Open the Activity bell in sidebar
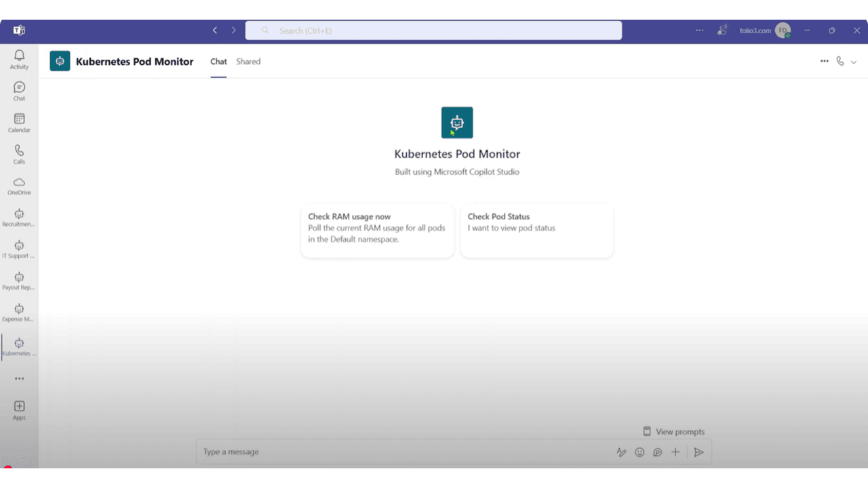 [x=19, y=59]
